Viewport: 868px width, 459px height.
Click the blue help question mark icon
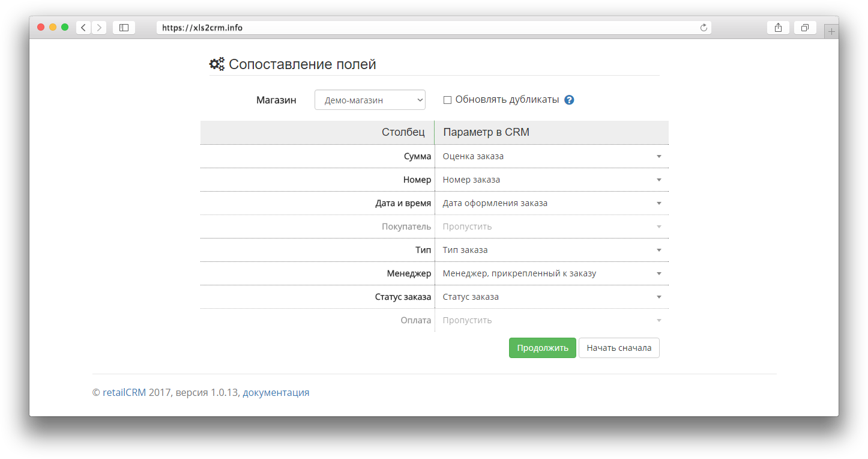point(569,100)
